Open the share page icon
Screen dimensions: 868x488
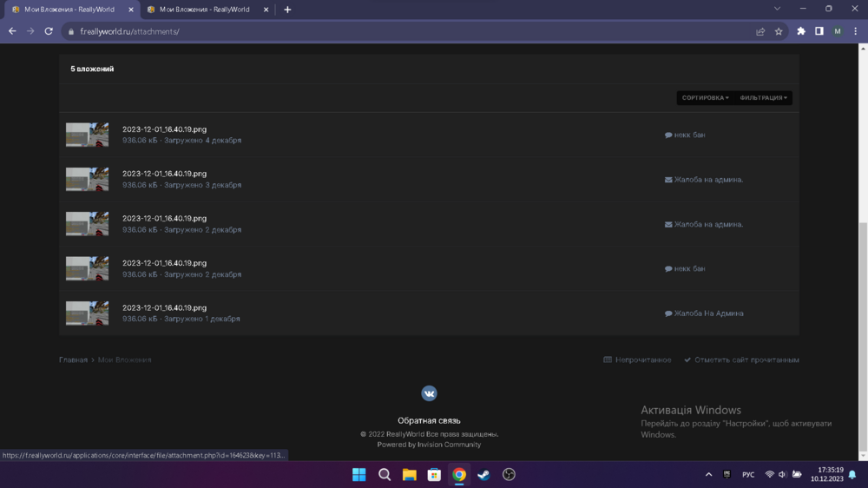[760, 31]
